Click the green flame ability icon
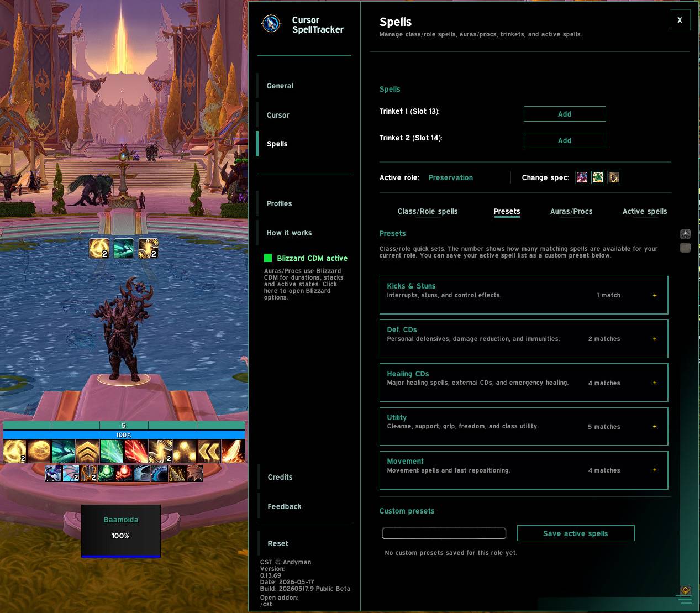The image size is (700, 613). coord(106,474)
